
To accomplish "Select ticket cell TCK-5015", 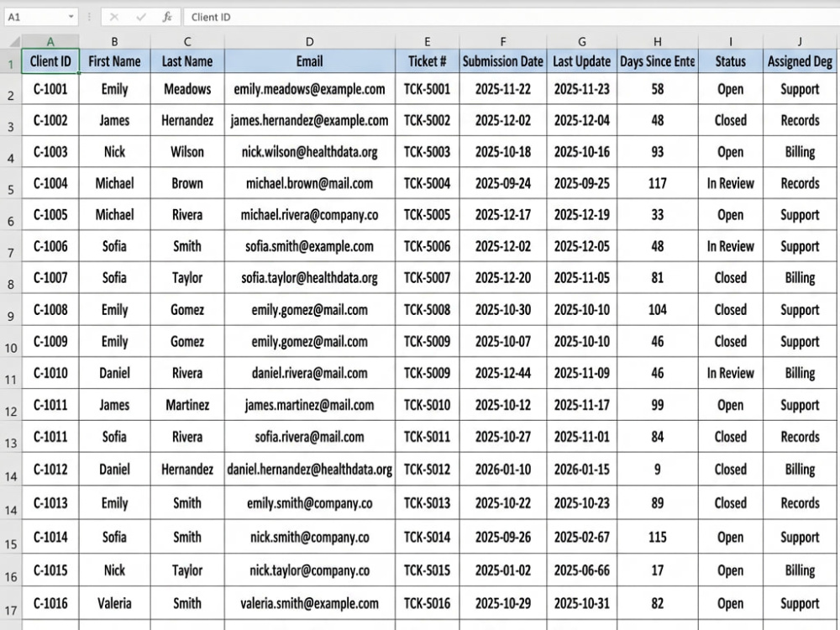I will 427,570.
